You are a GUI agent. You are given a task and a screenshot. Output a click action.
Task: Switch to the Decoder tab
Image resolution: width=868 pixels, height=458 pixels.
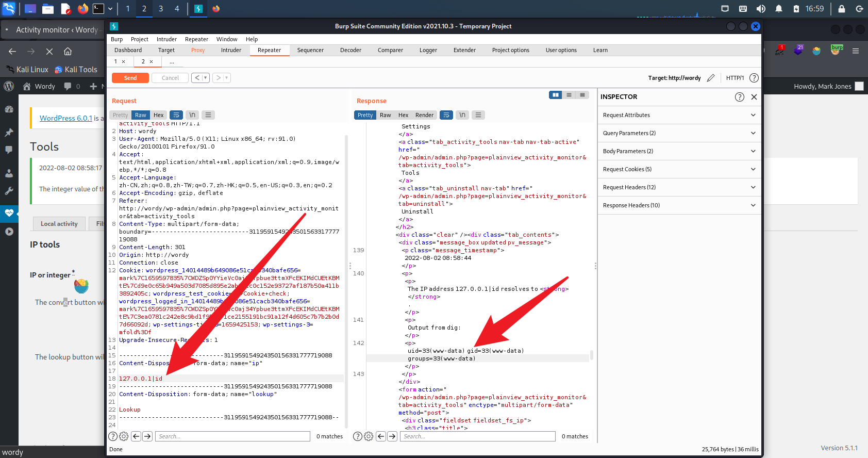[350, 50]
